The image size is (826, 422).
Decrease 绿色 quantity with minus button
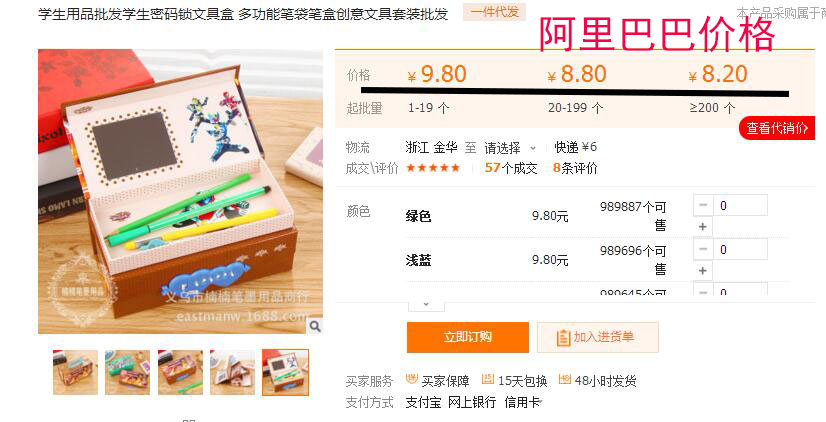click(703, 205)
